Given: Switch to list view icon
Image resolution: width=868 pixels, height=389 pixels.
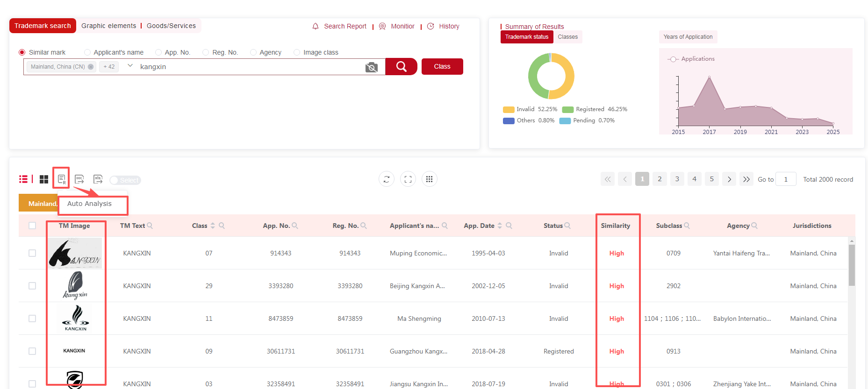Looking at the screenshot, I should tap(23, 179).
